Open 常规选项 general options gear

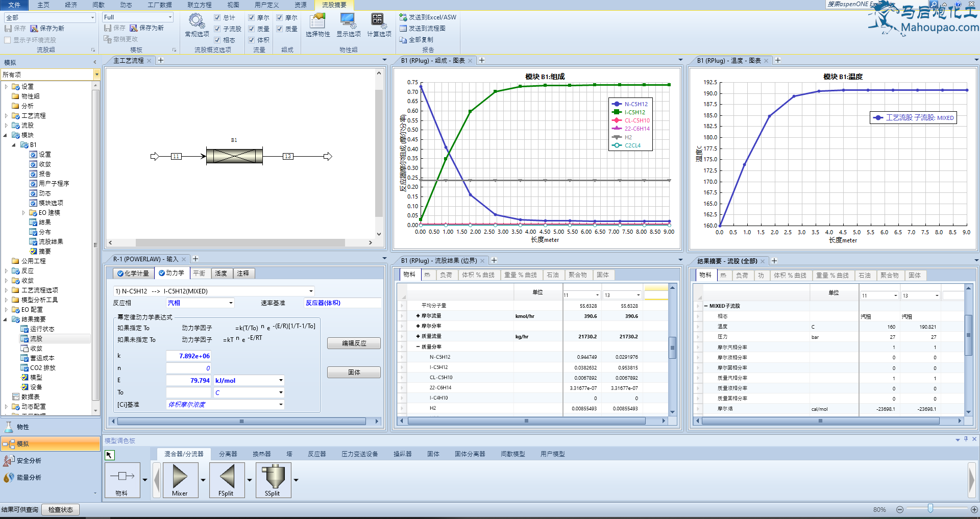(197, 25)
